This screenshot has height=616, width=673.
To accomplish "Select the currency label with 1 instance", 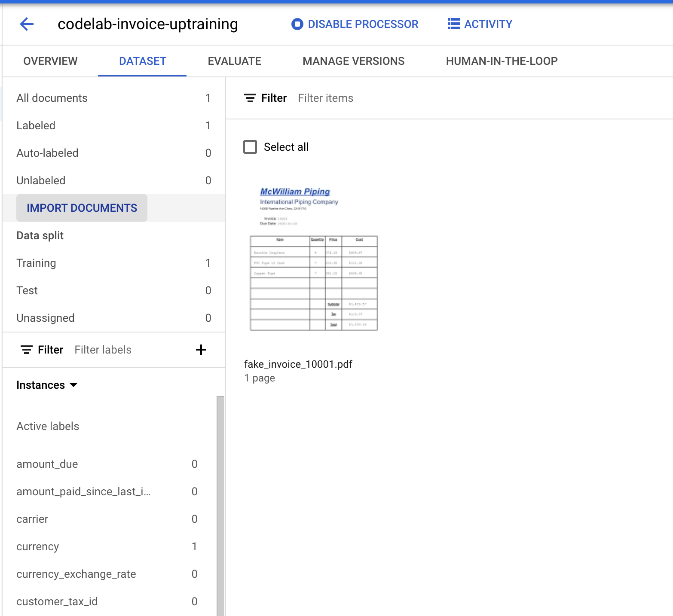I will click(38, 546).
